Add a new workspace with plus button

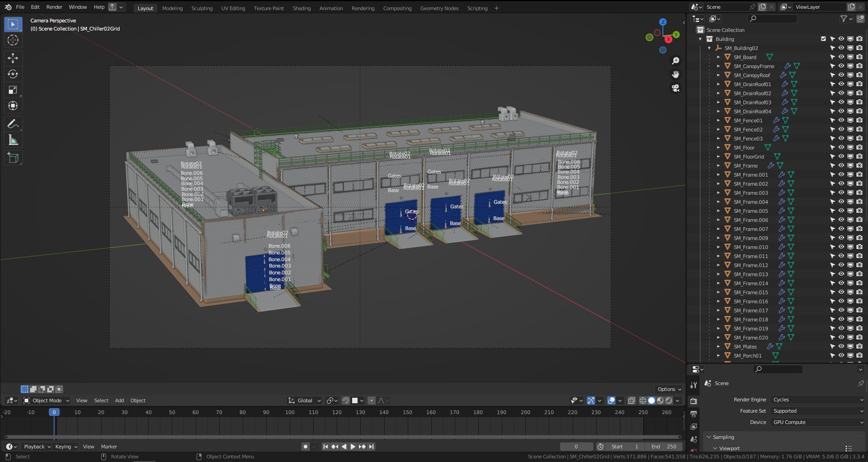[x=496, y=8]
